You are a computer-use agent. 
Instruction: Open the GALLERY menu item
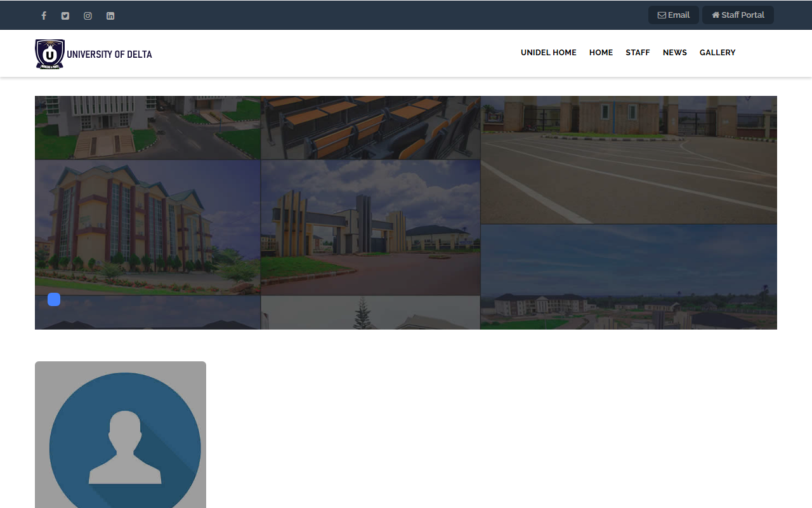(717, 53)
